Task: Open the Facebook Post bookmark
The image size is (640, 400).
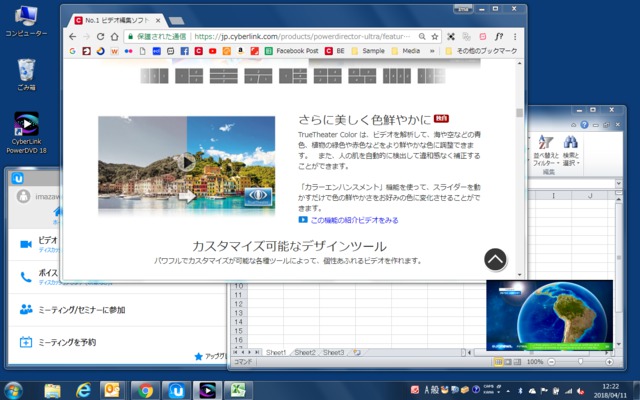Action: (296, 50)
